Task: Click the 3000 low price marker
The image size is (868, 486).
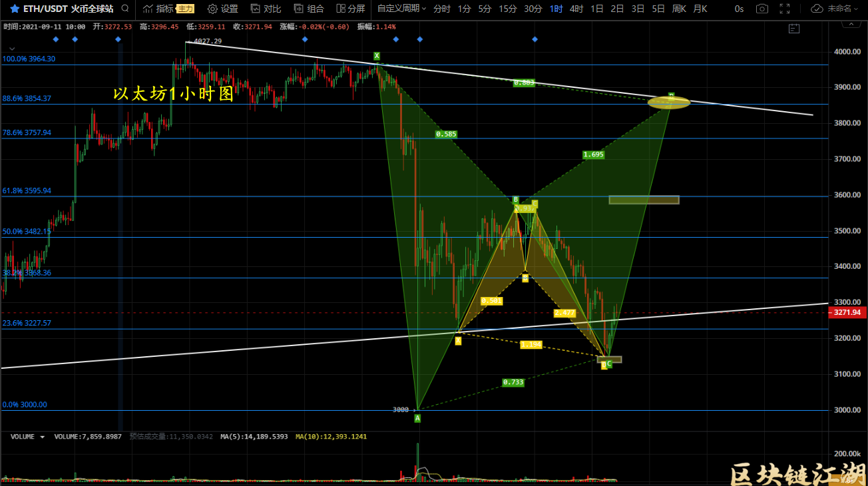Action: [401, 409]
